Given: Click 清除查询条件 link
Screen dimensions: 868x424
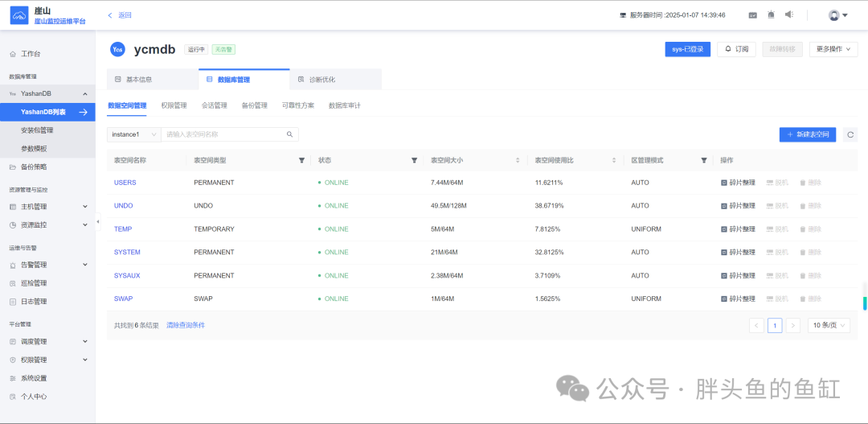Looking at the screenshot, I should (186, 325).
